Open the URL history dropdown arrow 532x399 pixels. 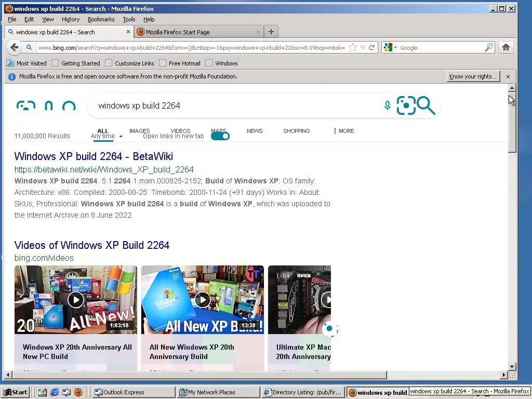[363, 47]
